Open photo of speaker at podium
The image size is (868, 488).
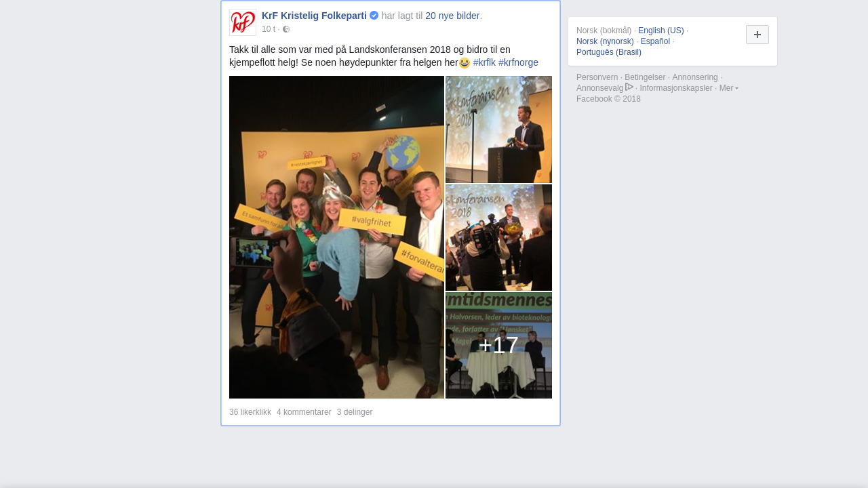point(498,129)
